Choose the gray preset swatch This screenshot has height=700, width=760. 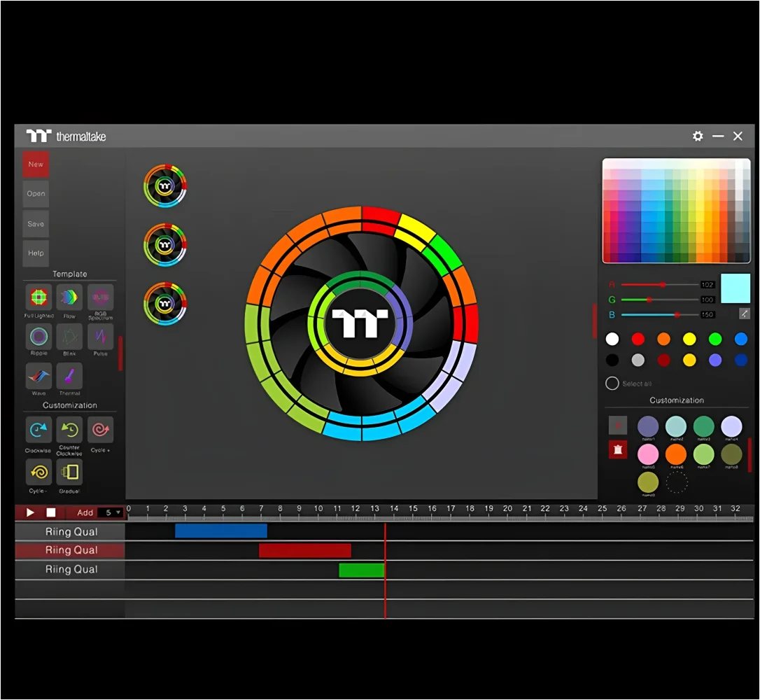(638, 360)
